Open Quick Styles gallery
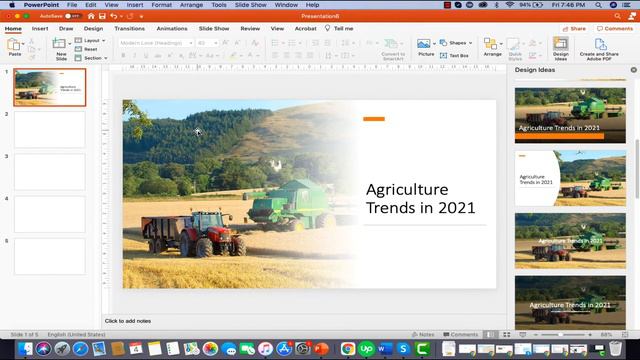 515,49
